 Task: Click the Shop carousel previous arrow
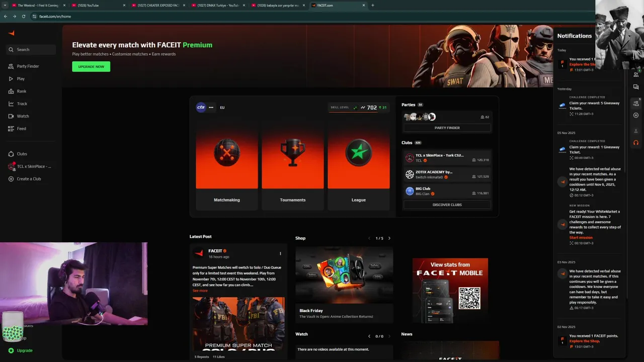tap(369, 238)
